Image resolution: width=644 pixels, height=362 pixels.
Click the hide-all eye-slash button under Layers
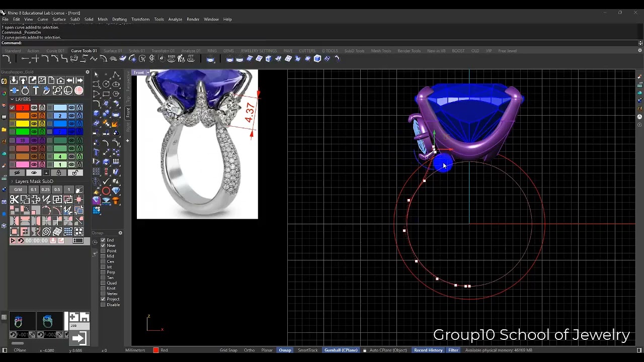pyautogui.click(x=17, y=173)
